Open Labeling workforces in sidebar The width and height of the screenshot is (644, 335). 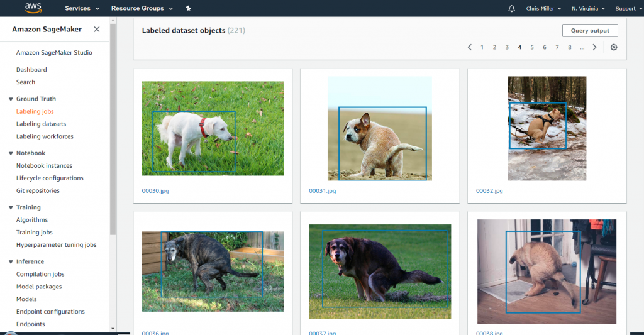click(x=45, y=136)
